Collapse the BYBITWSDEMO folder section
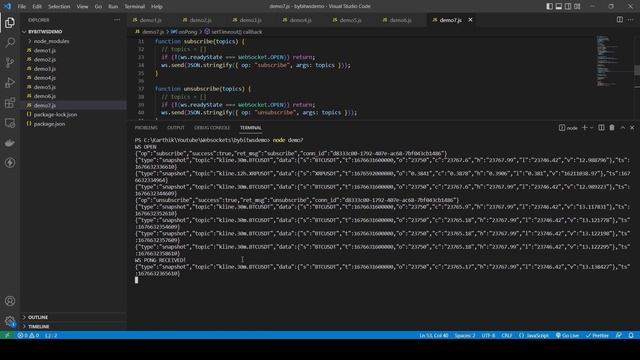The image size is (640, 360). pyautogui.click(x=73, y=31)
